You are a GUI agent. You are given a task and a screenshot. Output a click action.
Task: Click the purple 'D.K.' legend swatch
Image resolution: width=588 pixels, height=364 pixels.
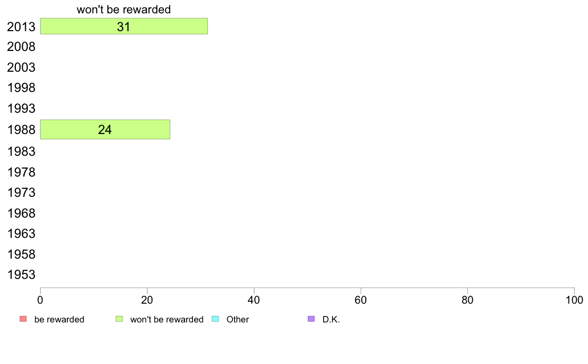coord(311,319)
